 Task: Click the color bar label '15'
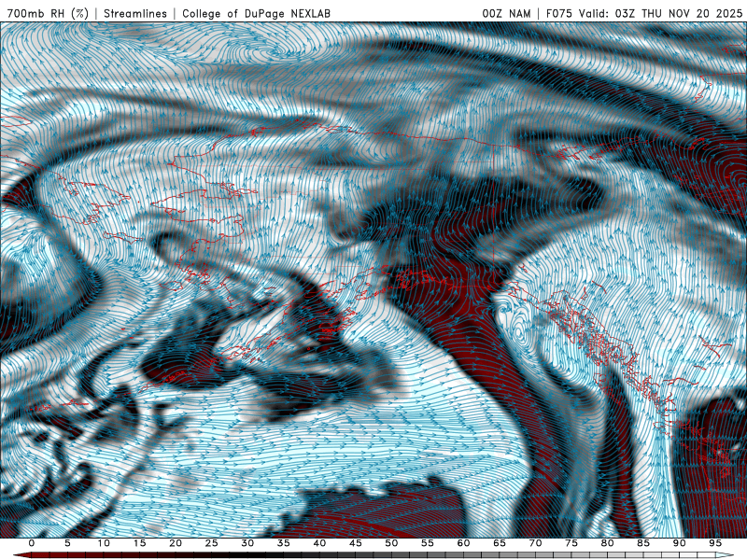click(x=139, y=543)
